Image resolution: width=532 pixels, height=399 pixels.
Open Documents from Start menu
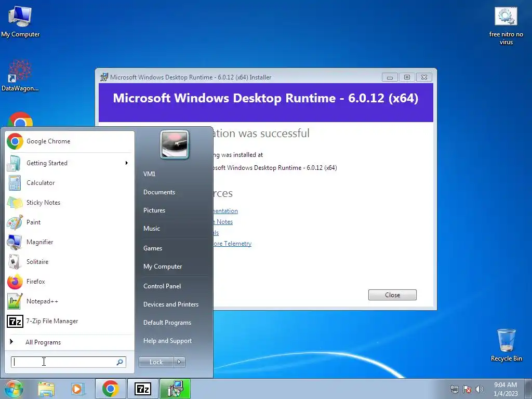click(x=159, y=192)
